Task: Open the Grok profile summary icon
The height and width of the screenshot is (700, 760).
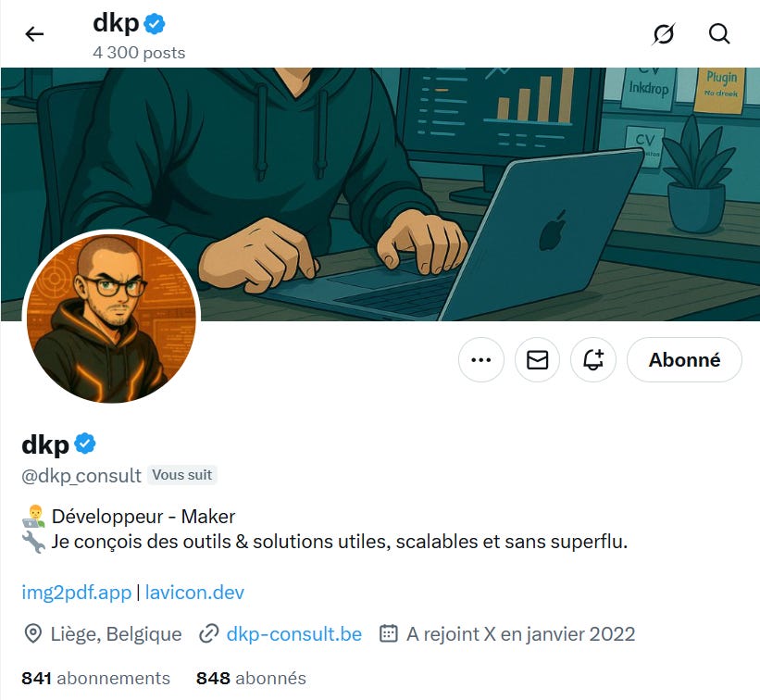Action: click(x=663, y=34)
